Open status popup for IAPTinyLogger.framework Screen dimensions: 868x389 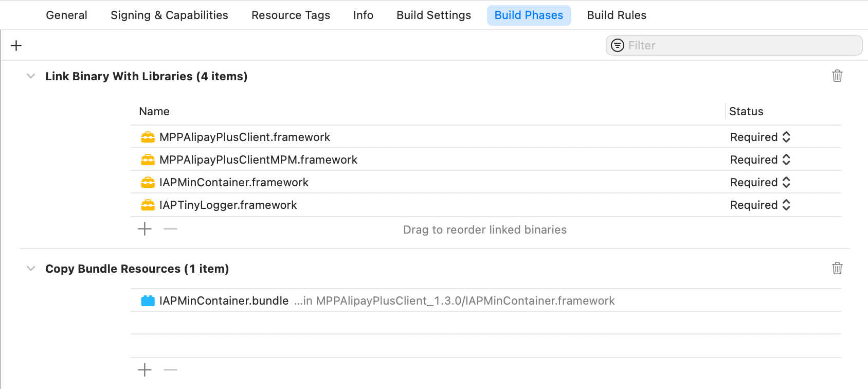click(x=760, y=205)
